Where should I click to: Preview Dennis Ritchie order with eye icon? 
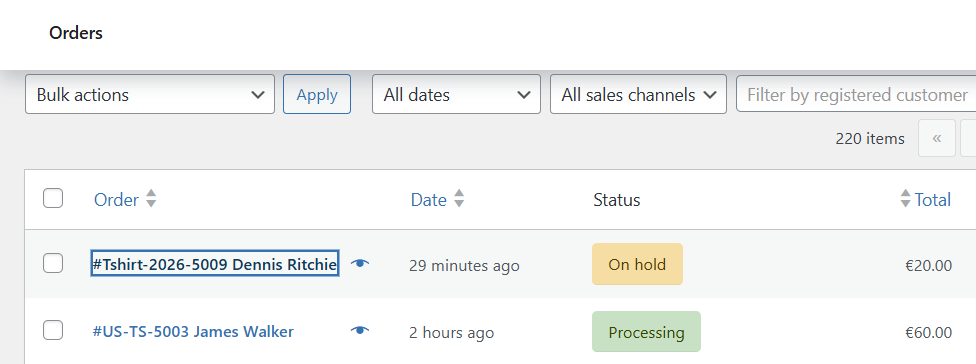click(360, 264)
